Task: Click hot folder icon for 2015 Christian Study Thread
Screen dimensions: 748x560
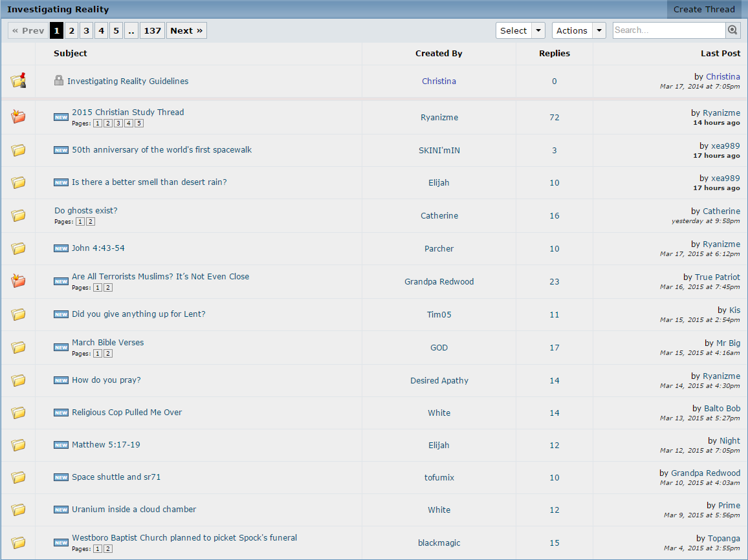Action: (x=18, y=117)
